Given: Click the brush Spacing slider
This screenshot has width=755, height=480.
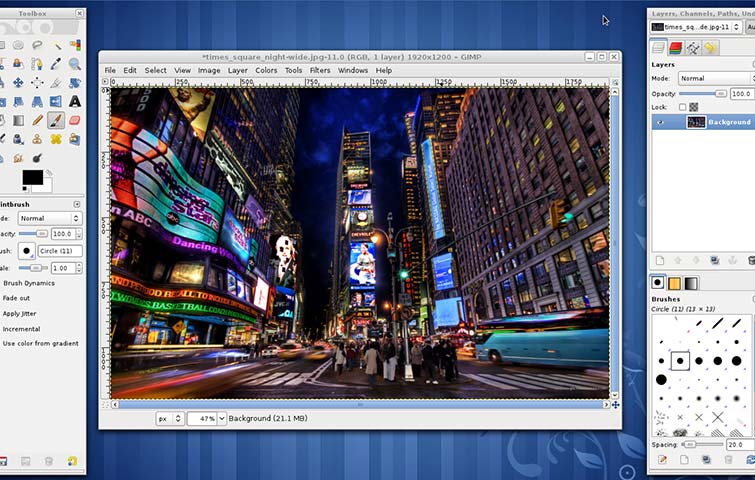Looking at the screenshot, I should tap(703, 444).
